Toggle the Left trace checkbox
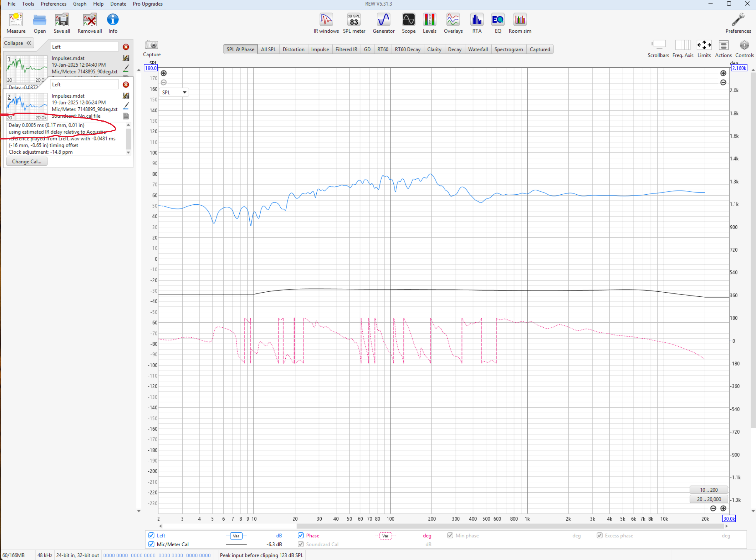 (x=151, y=535)
